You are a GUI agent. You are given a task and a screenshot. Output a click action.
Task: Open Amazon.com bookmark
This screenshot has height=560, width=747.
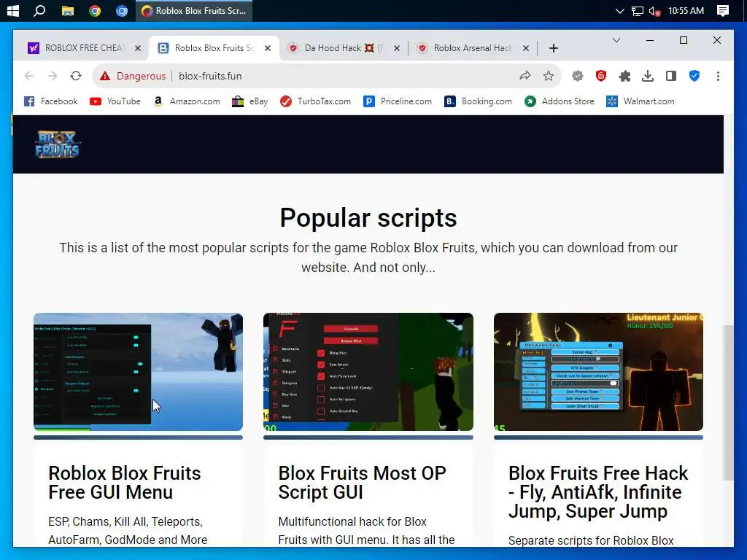point(187,101)
